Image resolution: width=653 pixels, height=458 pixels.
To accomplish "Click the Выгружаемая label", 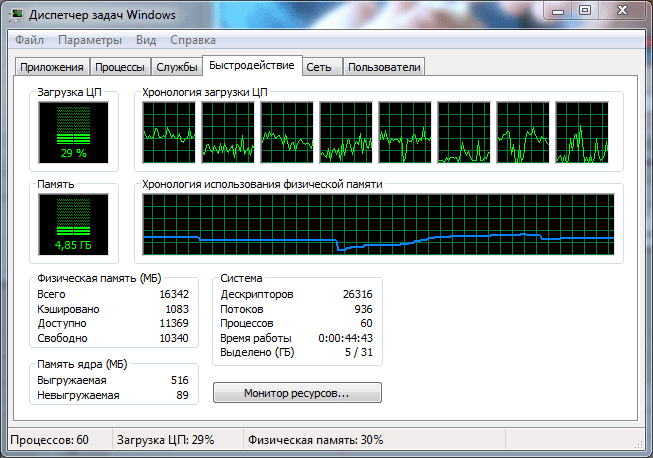I will point(72,380).
